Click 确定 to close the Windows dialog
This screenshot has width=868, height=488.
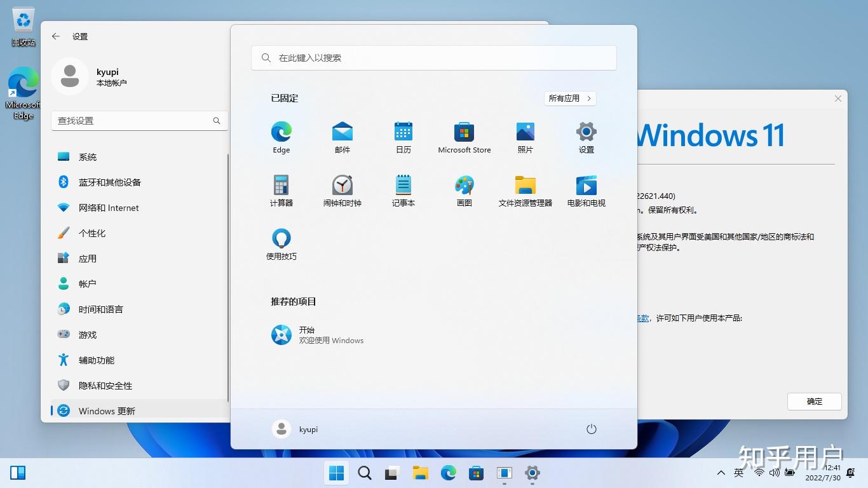814,402
